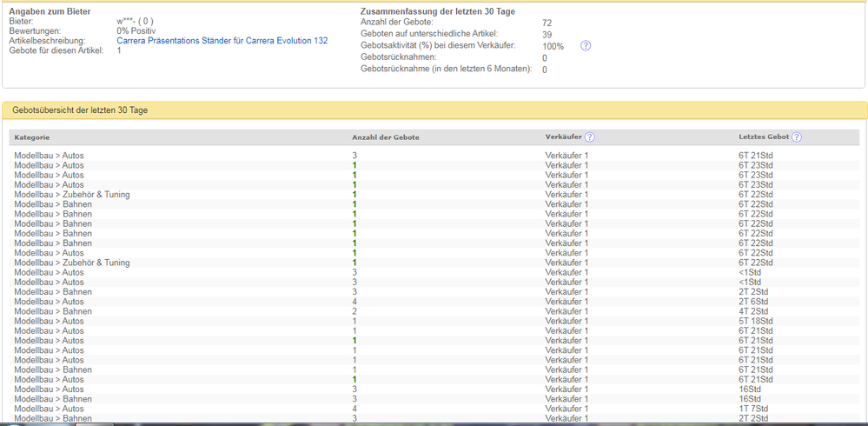
Task: Click the 100% bid activity value
Action: (x=553, y=47)
